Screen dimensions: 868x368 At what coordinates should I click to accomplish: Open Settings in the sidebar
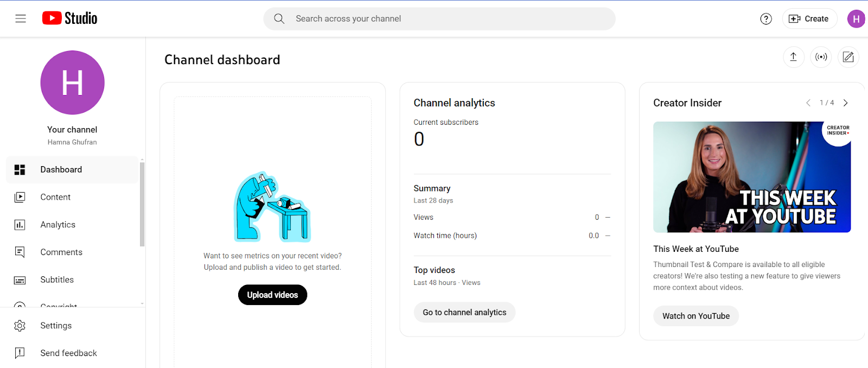(72, 326)
